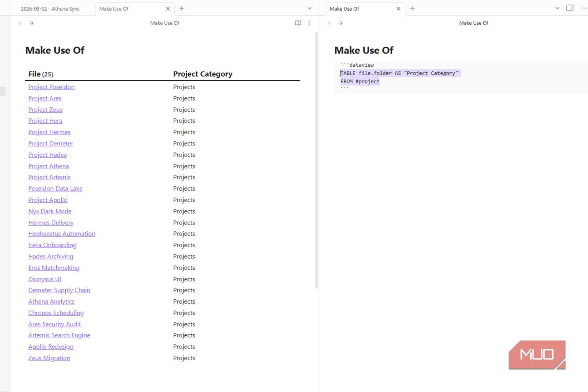Toggle the right sidebar panel
The height and width of the screenshot is (392, 588).
pyautogui.click(x=570, y=8)
